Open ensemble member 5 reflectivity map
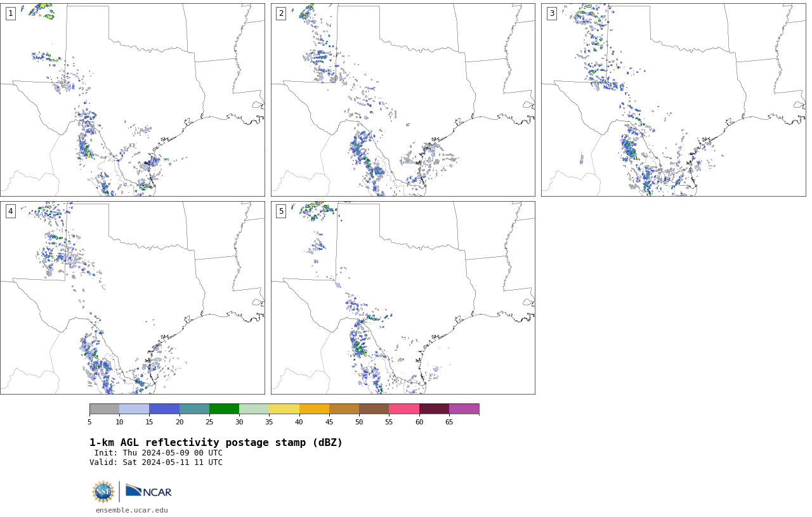812x517 pixels. (403, 298)
